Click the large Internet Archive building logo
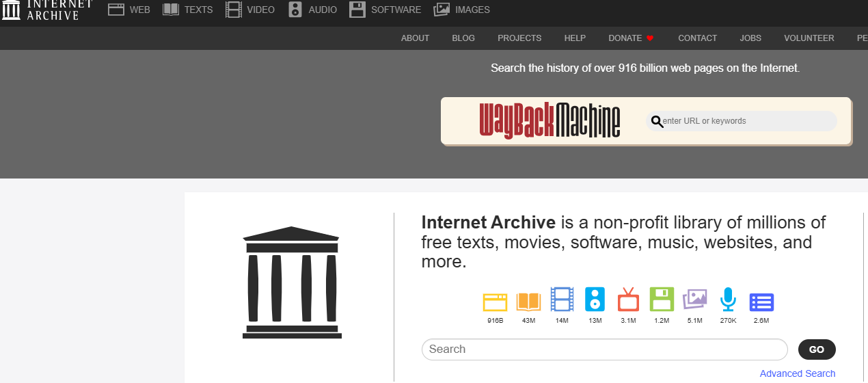868x383 pixels. 292,282
